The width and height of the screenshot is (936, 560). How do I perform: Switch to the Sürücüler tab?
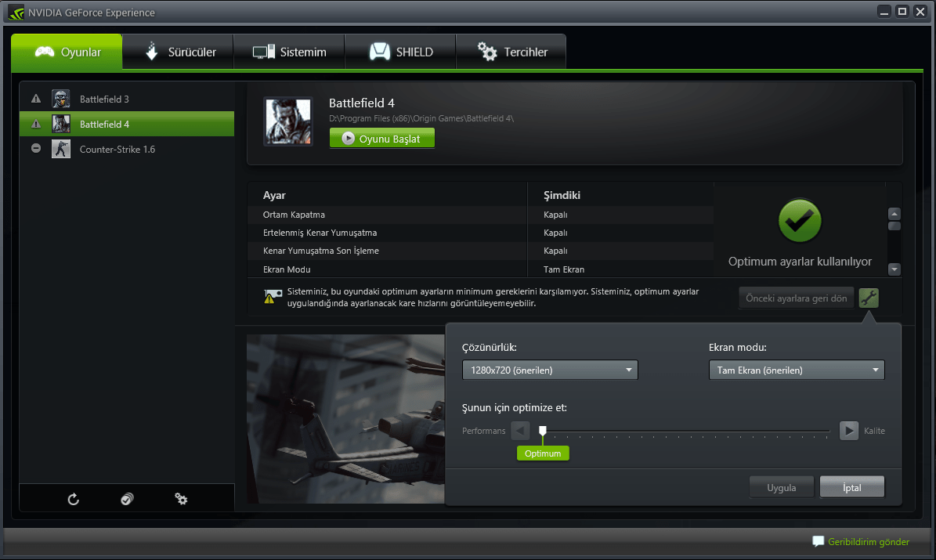178,52
